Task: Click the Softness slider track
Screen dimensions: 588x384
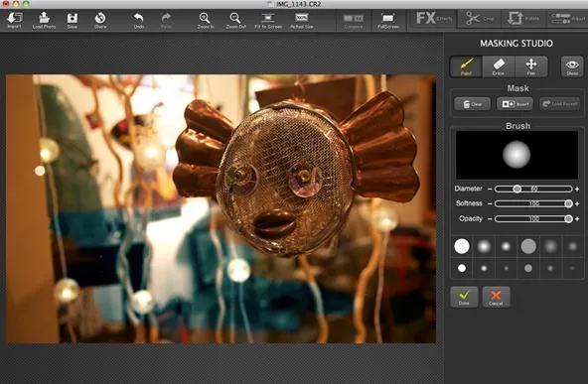Action: [533, 203]
